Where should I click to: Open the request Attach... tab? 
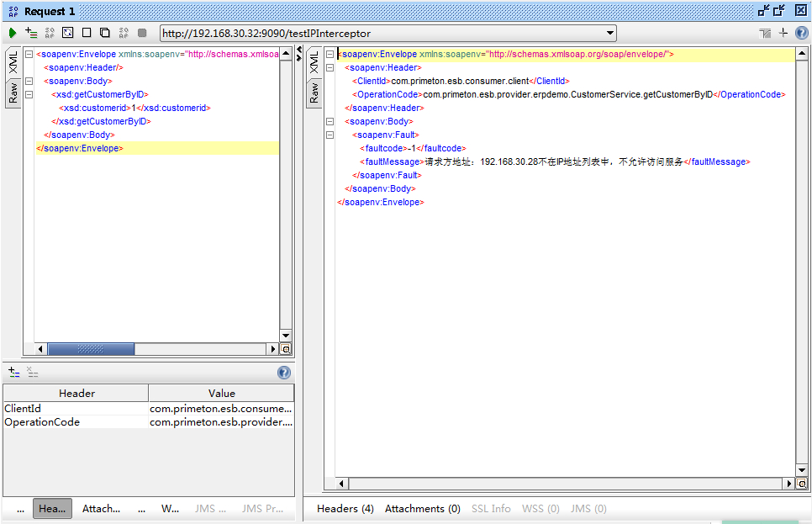101,509
